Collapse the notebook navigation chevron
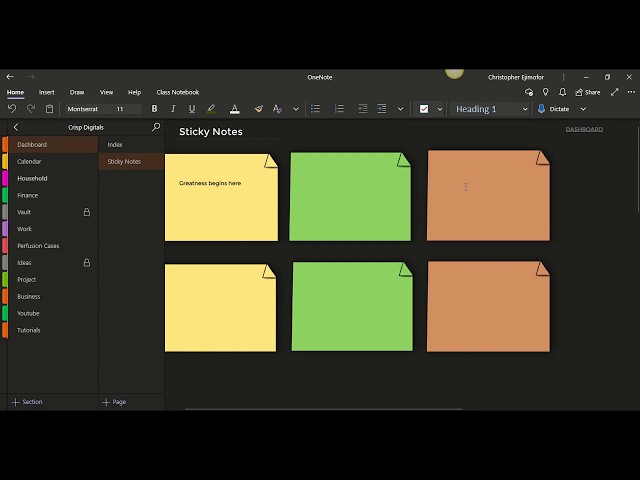Viewport: 640px width, 480px height. [x=16, y=127]
